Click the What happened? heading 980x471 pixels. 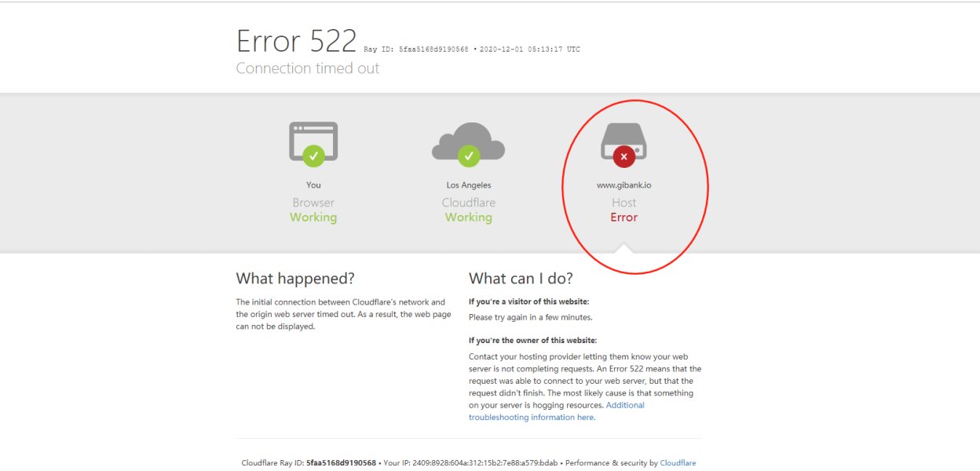click(x=295, y=279)
